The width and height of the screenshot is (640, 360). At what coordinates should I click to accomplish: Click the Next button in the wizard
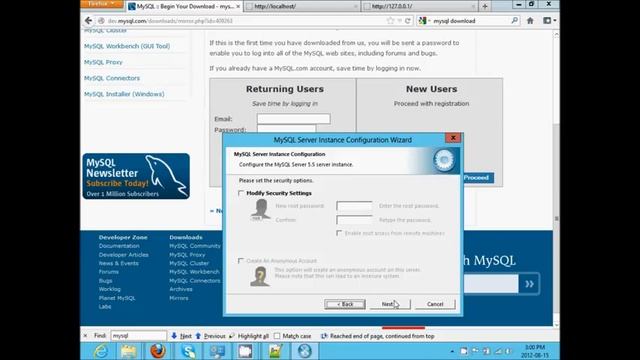390,304
